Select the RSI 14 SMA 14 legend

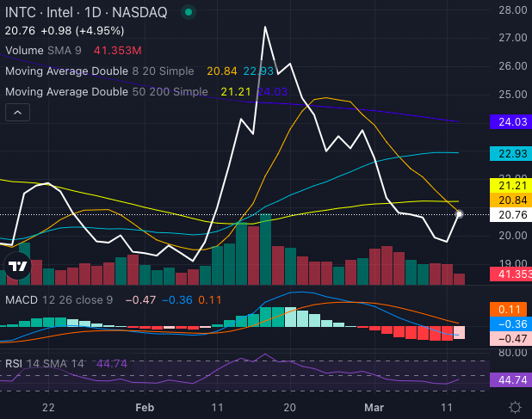point(45,363)
